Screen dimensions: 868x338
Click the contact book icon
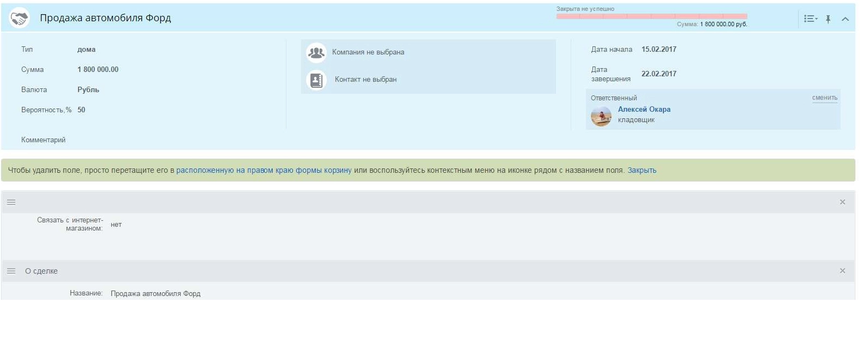(316, 80)
